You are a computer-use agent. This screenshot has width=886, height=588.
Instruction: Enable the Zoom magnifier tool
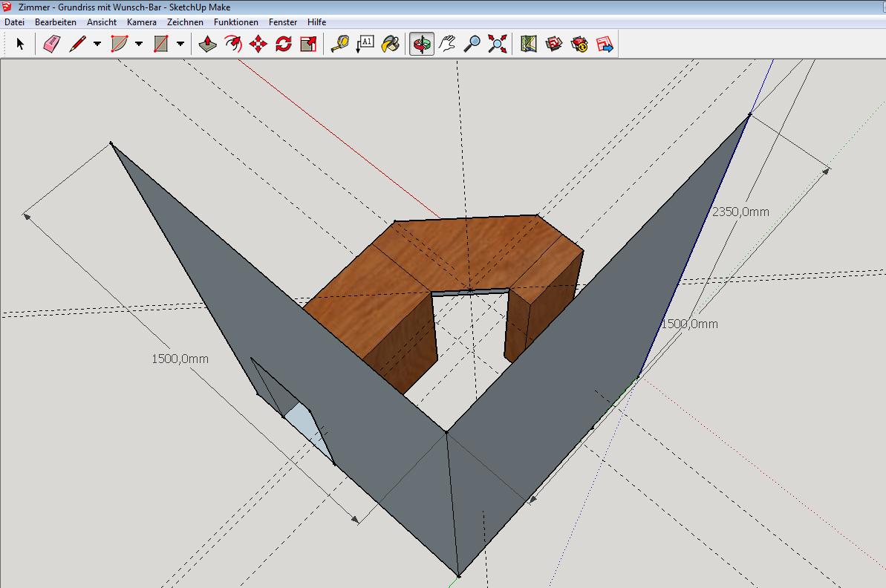(x=472, y=45)
